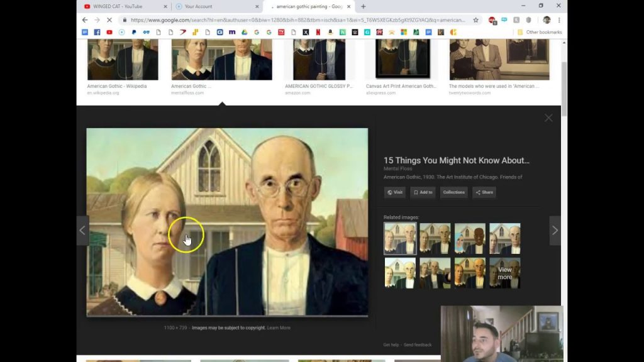The width and height of the screenshot is (644, 362).
Task: Click Send feedback link
Action: (418, 345)
